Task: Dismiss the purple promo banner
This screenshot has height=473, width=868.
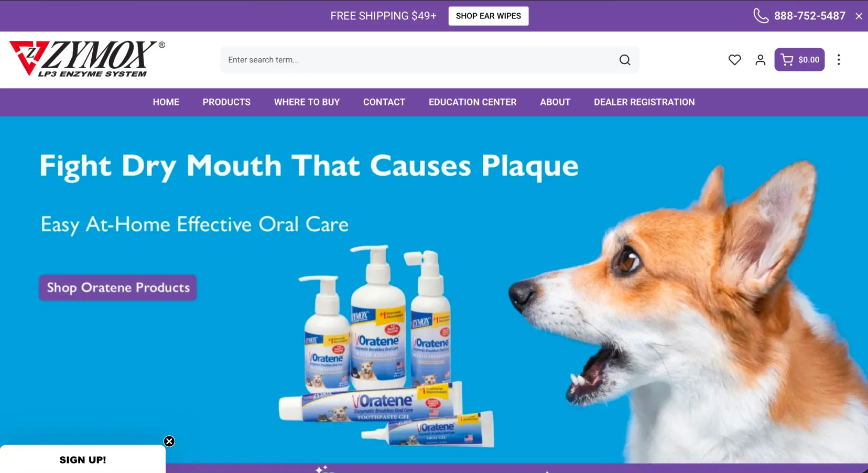Action: pos(859,16)
